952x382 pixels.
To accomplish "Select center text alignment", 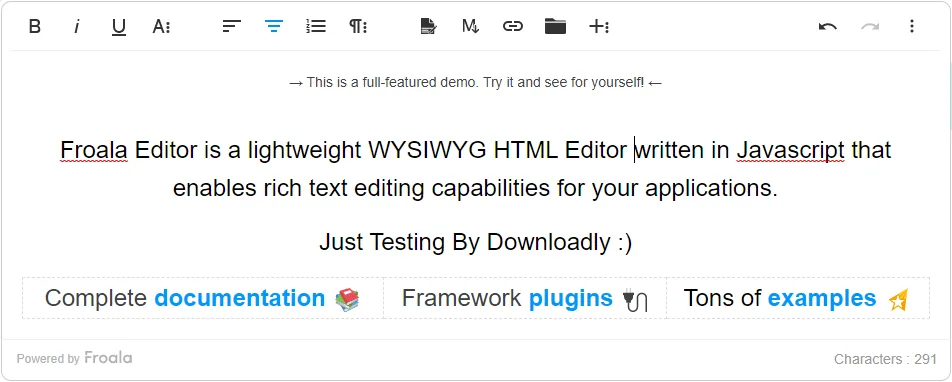I will pyautogui.click(x=274, y=26).
